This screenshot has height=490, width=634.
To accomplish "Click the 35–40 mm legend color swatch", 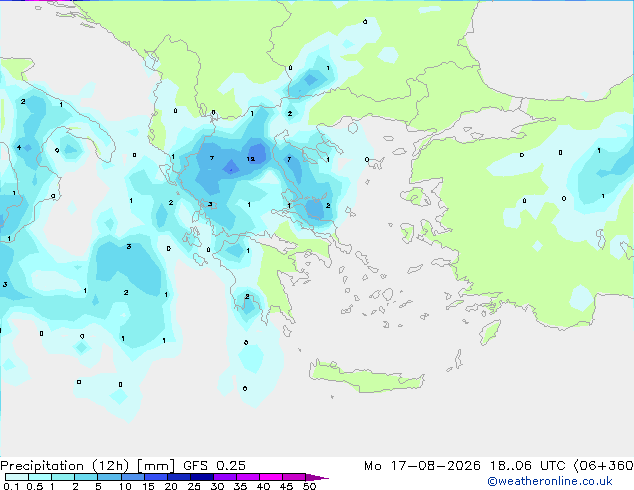I will (247, 477).
